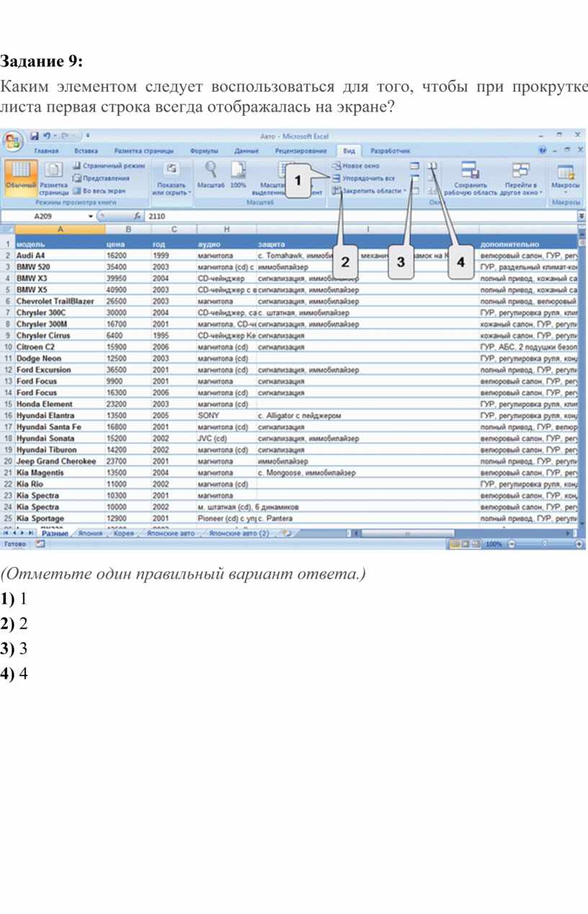
Task: Open the Вставка ribbon tab
Action: coord(86,151)
